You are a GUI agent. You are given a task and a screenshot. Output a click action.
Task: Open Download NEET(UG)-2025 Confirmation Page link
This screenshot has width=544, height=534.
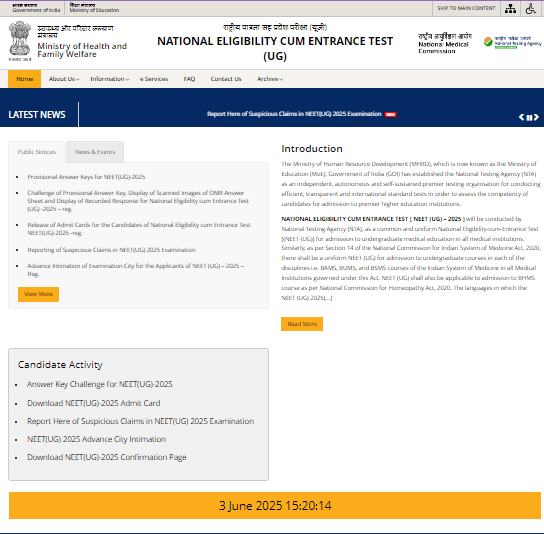coord(107,457)
